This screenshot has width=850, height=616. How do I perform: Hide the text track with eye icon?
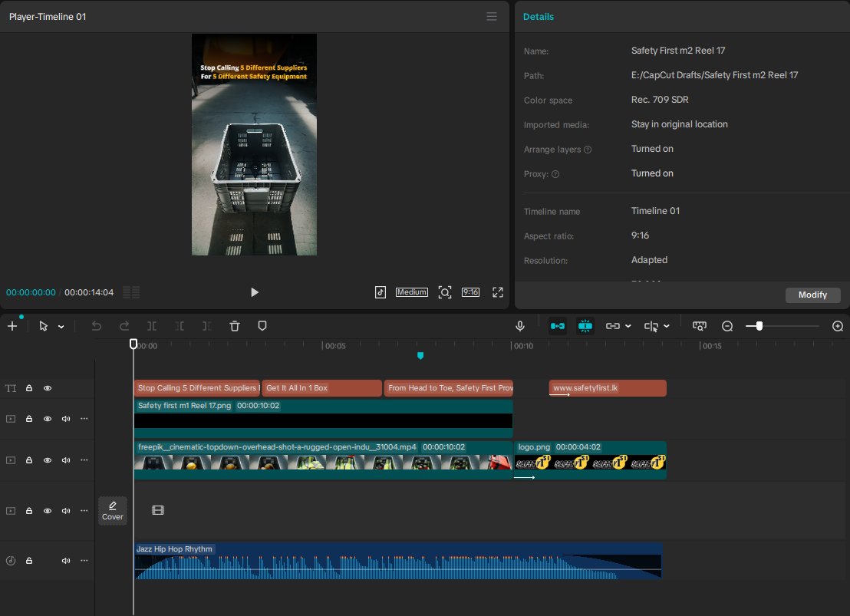point(48,388)
